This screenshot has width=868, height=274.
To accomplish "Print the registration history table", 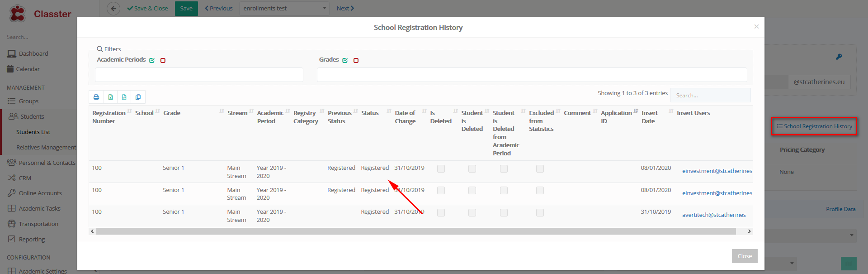I will coord(96,97).
